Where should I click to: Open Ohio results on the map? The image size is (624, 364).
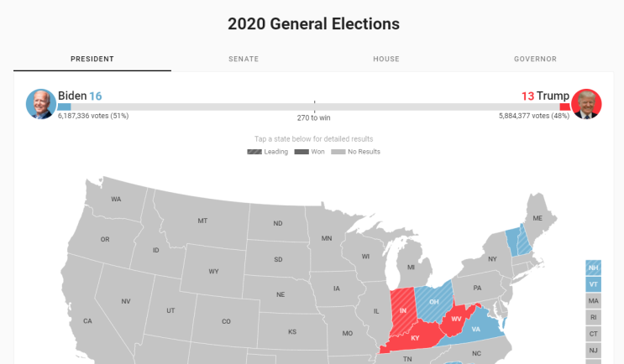point(433,301)
